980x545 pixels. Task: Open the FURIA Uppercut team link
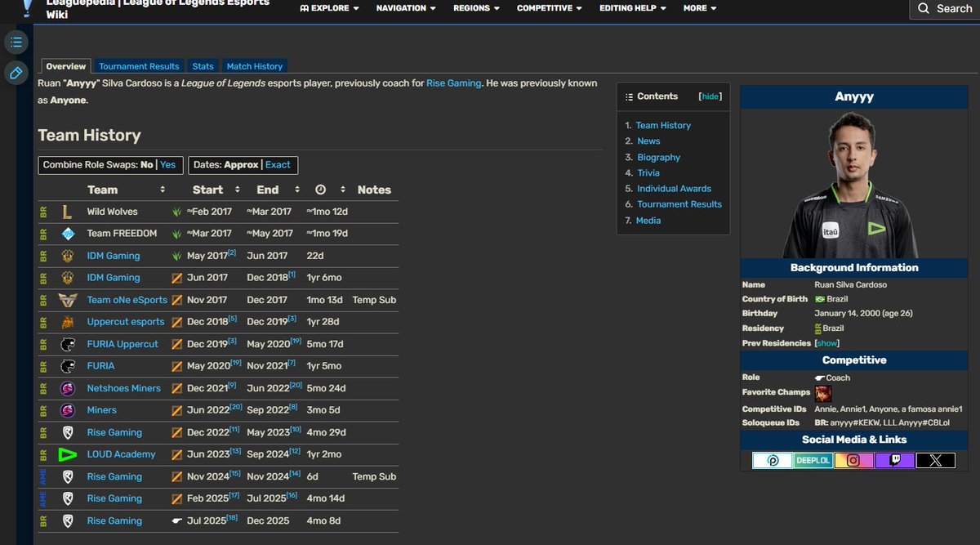[122, 344]
